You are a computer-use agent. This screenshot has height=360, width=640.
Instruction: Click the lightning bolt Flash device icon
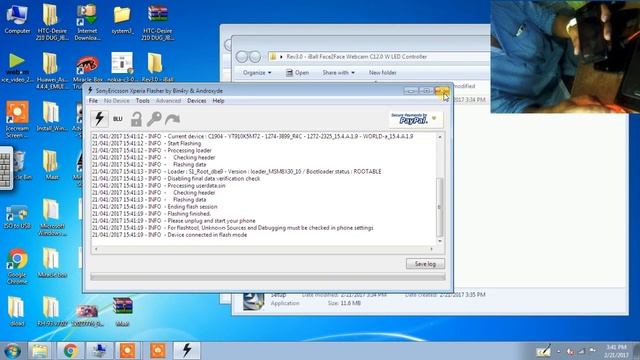point(99,119)
